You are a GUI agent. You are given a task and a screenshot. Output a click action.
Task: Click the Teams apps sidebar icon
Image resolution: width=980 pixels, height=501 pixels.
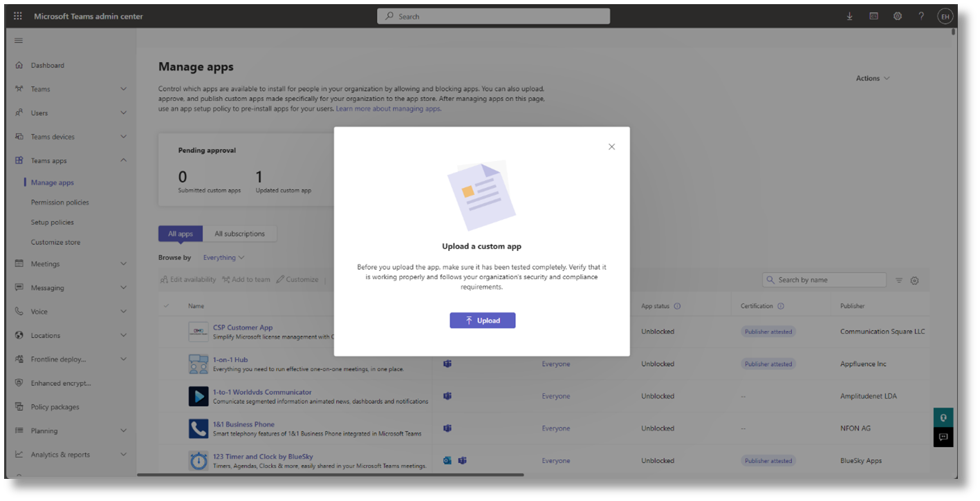click(x=19, y=160)
